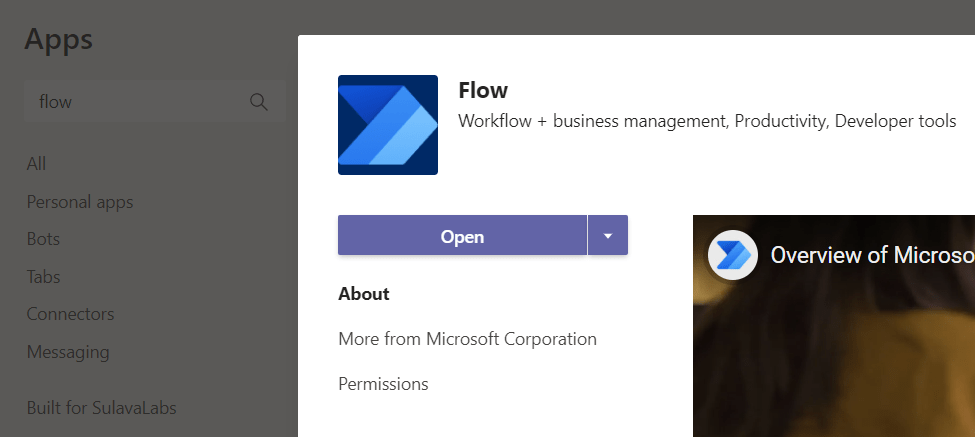Filter apps by Bots
The height and width of the screenshot is (437, 975).
click(x=44, y=239)
